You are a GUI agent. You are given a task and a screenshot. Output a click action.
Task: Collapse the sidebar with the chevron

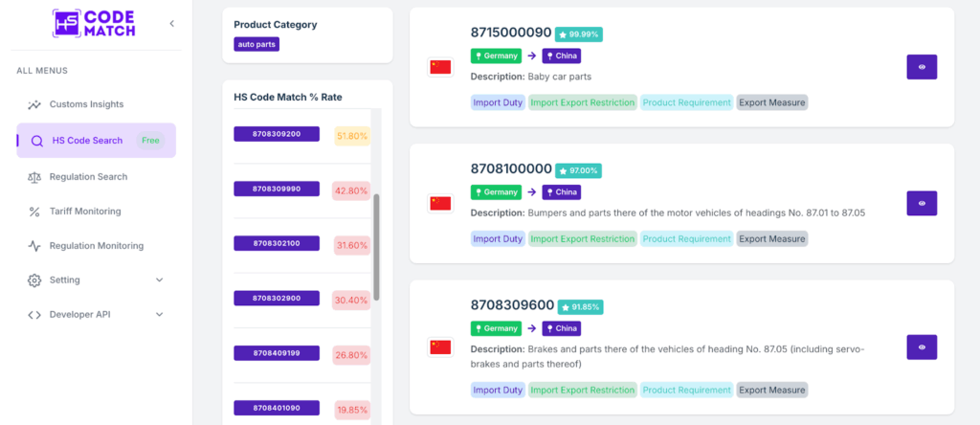(171, 23)
